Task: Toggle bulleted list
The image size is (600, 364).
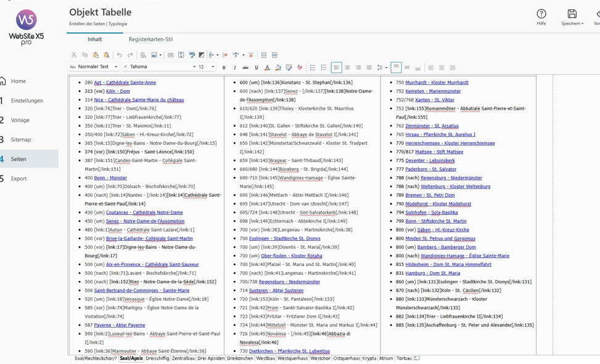Action: [x=313, y=68]
